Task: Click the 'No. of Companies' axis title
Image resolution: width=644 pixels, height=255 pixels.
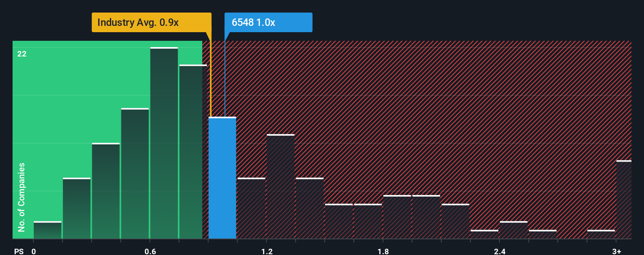Action: click(22, 197)
